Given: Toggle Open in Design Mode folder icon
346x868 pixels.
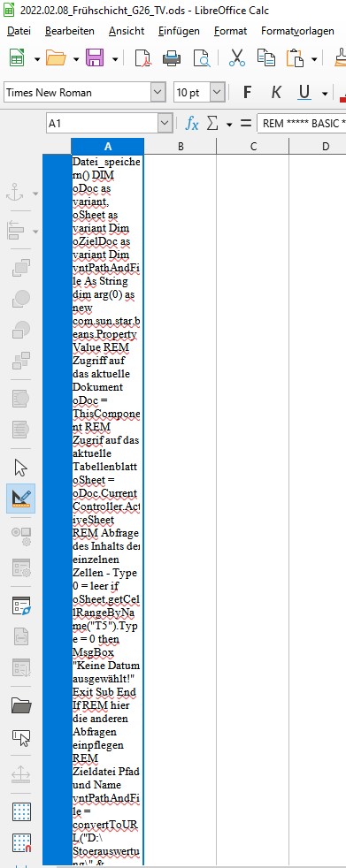Looking at the screenshot, I should coord(21,705).
